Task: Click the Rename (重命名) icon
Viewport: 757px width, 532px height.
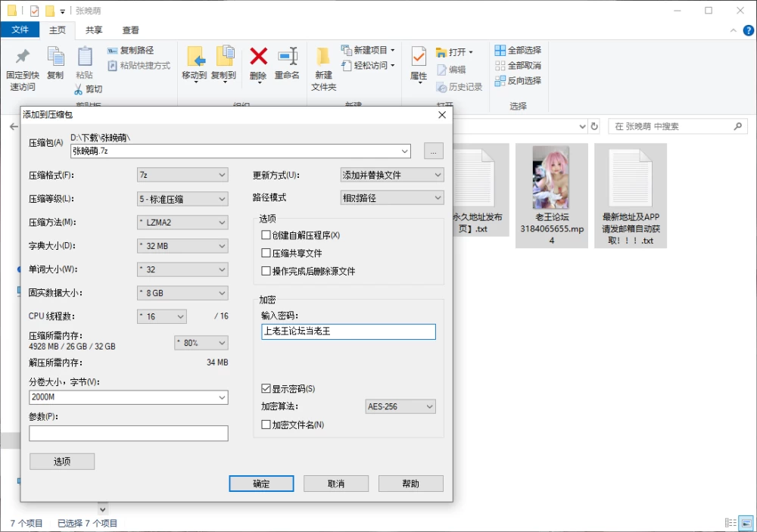Action: coord(288,57)
